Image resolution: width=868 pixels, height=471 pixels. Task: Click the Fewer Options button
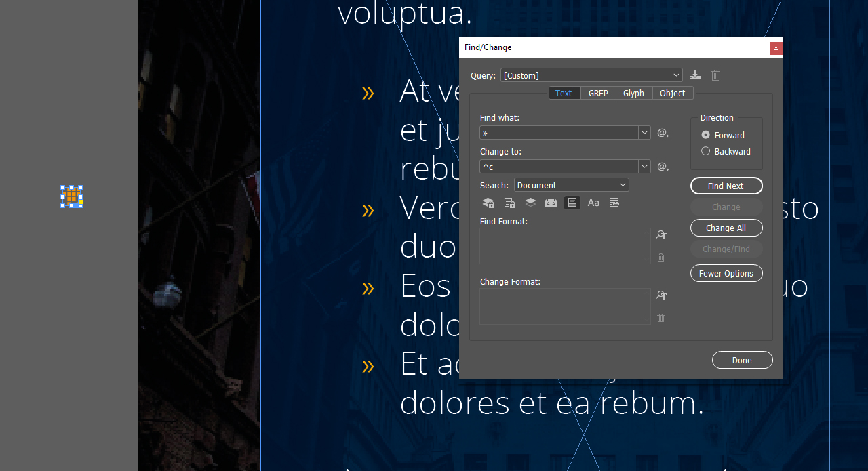726,273
